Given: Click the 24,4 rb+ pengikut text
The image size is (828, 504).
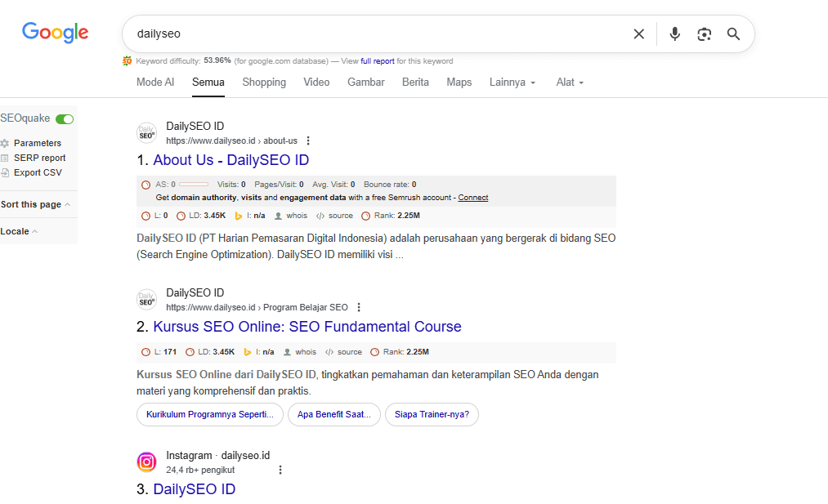Looking at the screenshot, I should [200, 470].
